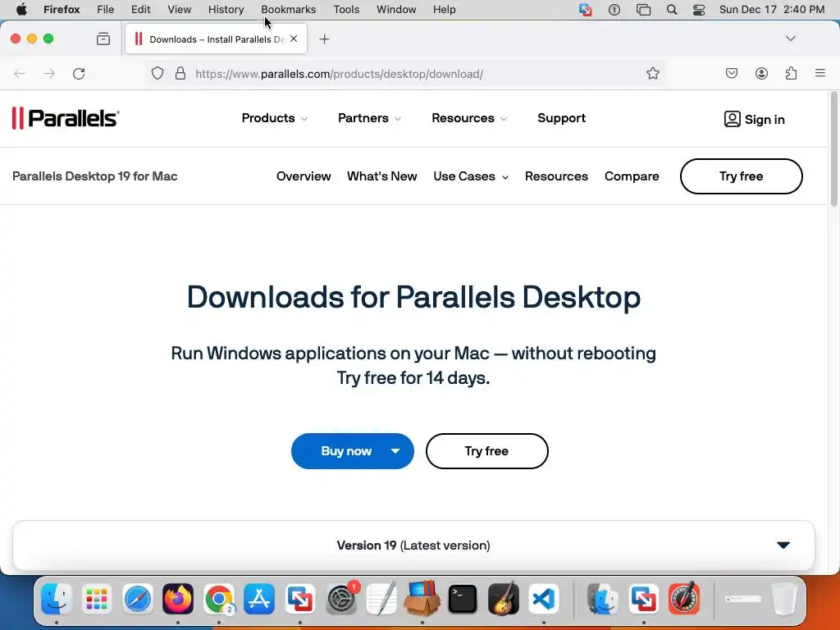Screen dimensions: 840x630
Task: Open Spotlight search in the menu bar
Action: coord(671,10)
